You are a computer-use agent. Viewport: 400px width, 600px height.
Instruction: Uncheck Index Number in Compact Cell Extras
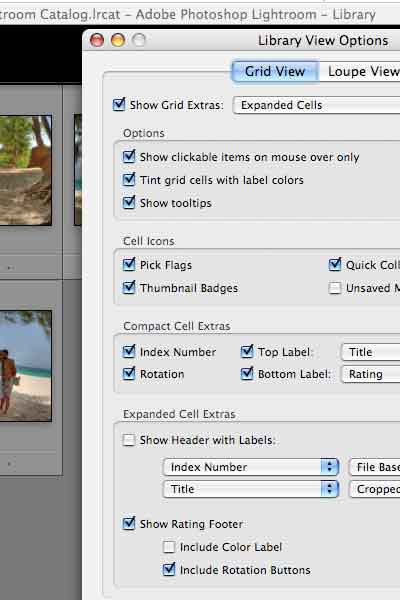click(x=129, y=351)
